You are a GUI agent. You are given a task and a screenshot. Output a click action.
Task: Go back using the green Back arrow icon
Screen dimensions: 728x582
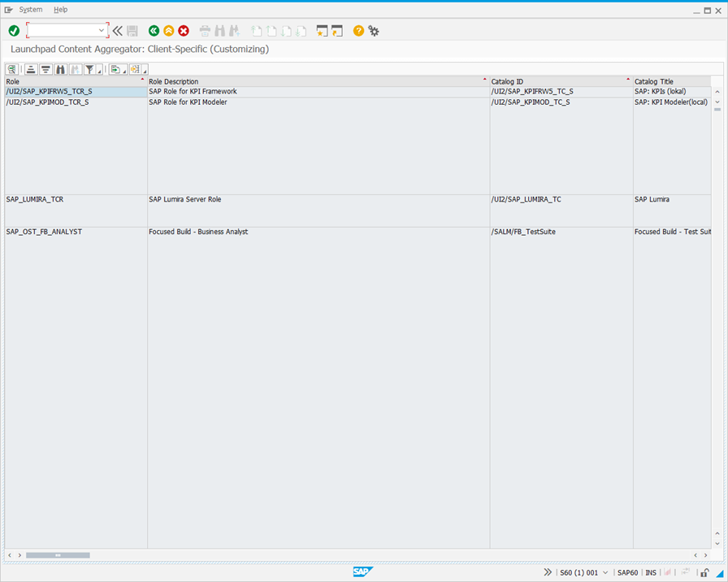(154, 31)
